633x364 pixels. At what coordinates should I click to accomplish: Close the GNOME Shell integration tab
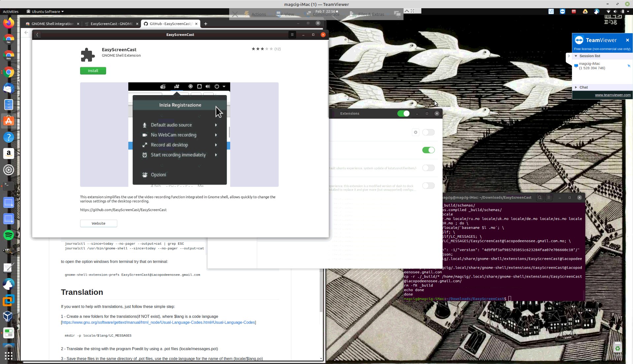pos(78,24)
